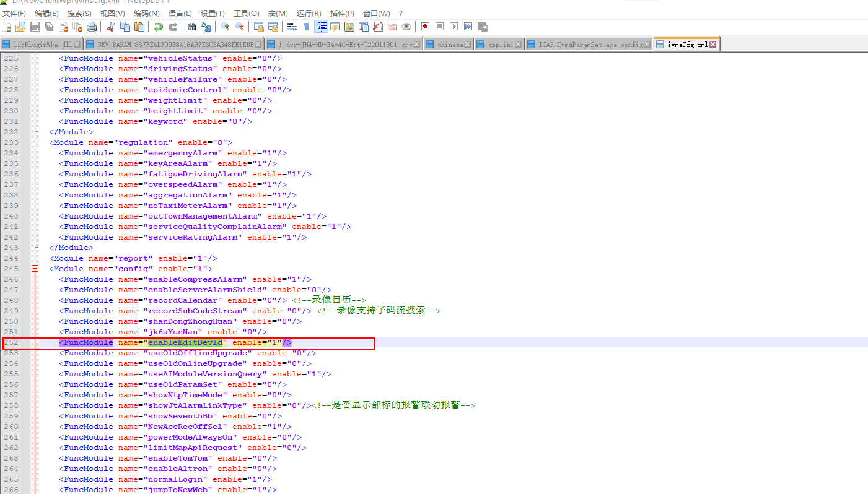868x494 pixels.
Task: Open the 编码(N) menu
Action: [147, 13]
